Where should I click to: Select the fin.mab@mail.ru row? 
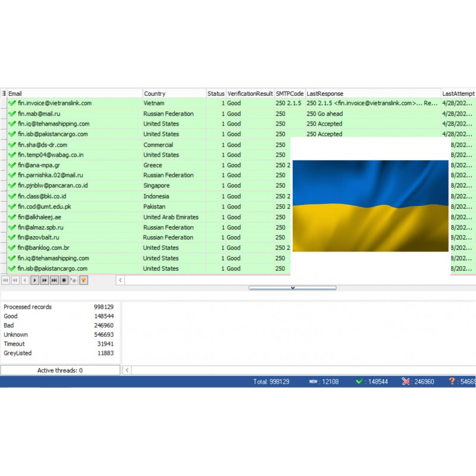tap(39, 114)
